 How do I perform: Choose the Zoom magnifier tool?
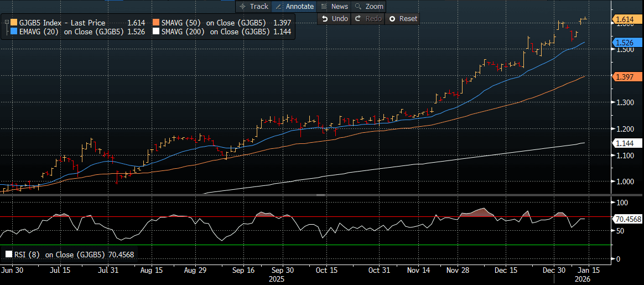(x=368, y=6)
